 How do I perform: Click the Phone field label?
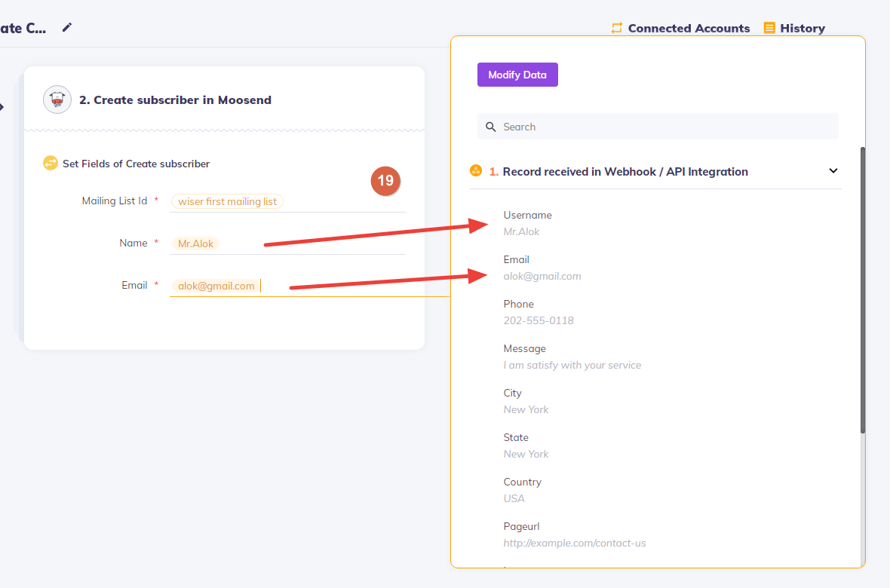(518, 305)
